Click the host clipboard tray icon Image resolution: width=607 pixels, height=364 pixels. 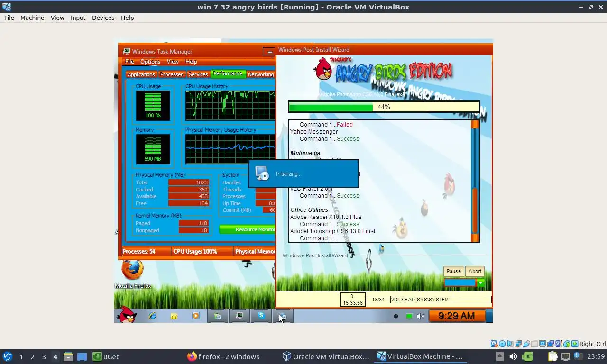(x=552, y=356)
